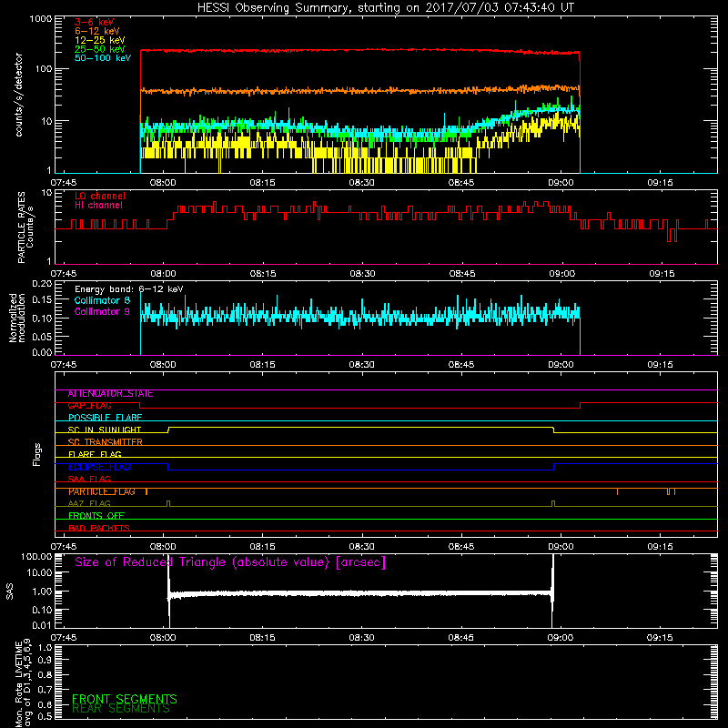Screen dimensions: 728x728
Task: Select the yellow 12-25 keV legend label
Action: [100, 40]
